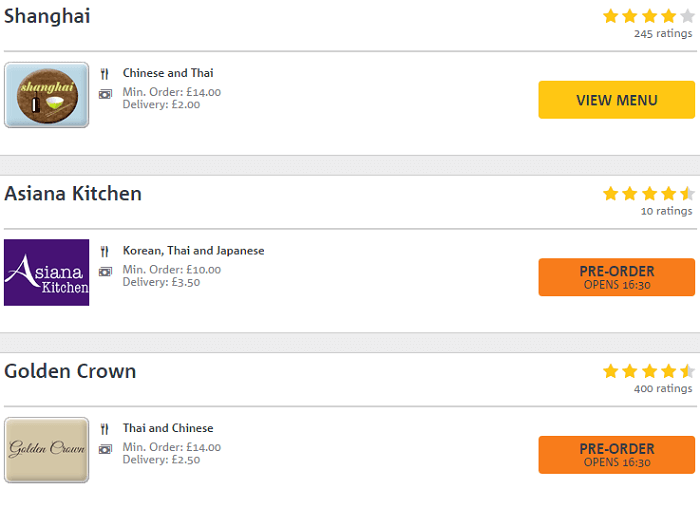Click the cash icon beside Shanghai's minimum order
This screenshot has height=508, width=700.
click(x=105, y=94)
